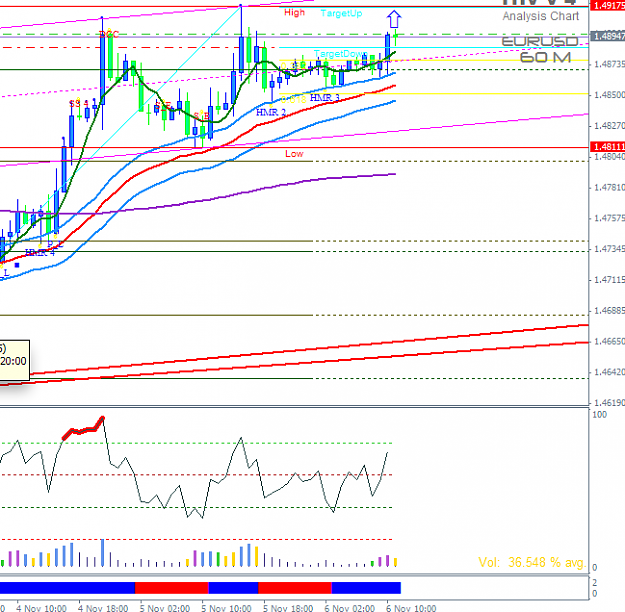Click the blue upward arrow signal marker
Screen dimensions: 625x612
pyautogui.click(x=394, y=19)
